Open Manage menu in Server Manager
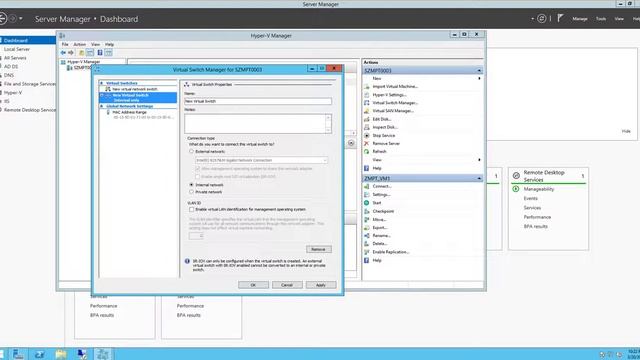The image size is (640, 360). [x=580, y=19]
